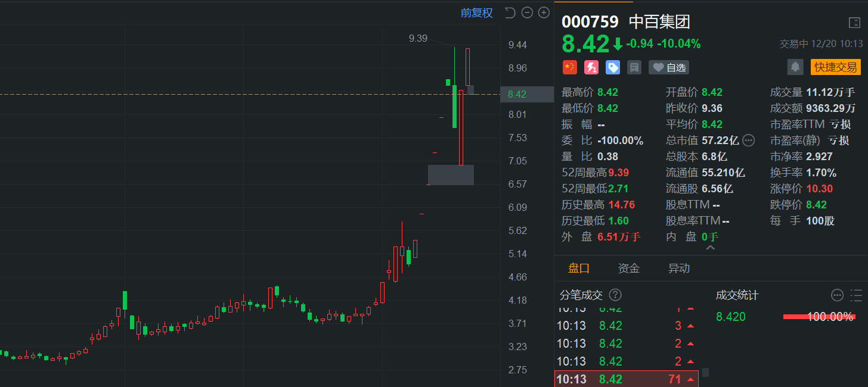This screenshot has width=868, height=387.
Task: Open the 前复权 adjustment mode dropdown
Action: [x=477, y=13]
